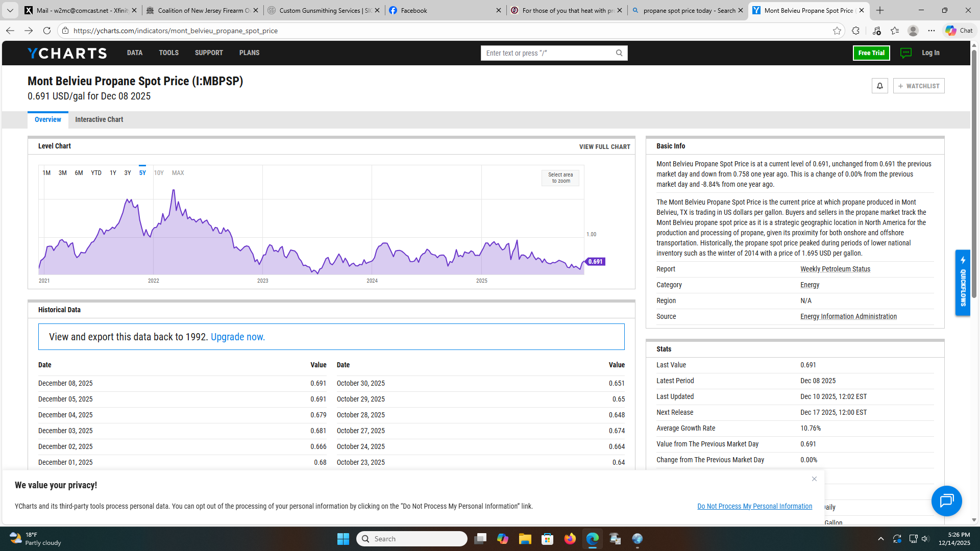This screenshot has height=551, width=980.
Task: Switch chart range to 3Y
Action: pyautogui.click(x=128, y=173)
